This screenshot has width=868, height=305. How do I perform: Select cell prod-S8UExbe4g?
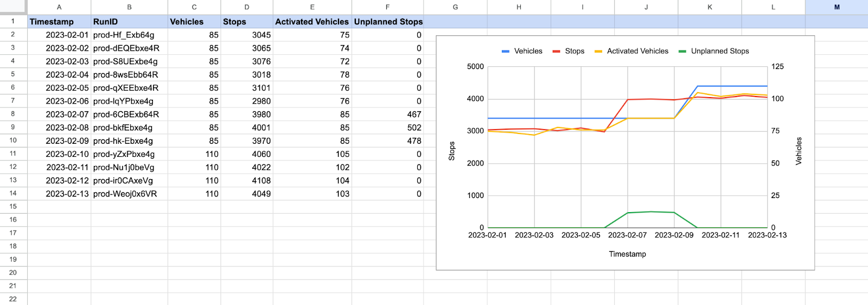129,61
